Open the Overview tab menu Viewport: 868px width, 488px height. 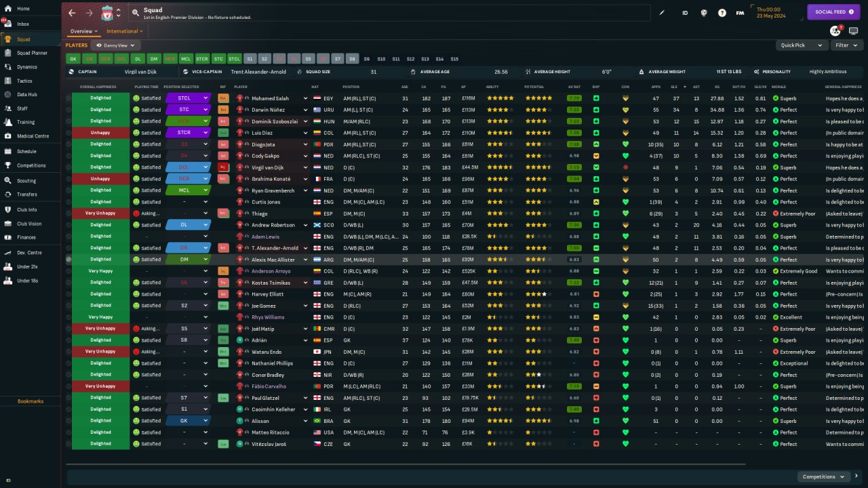tap(84, 31)
